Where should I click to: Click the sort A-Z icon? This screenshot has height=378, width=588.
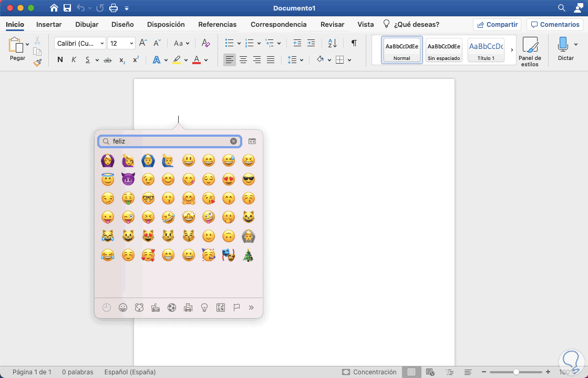point(332,43)
